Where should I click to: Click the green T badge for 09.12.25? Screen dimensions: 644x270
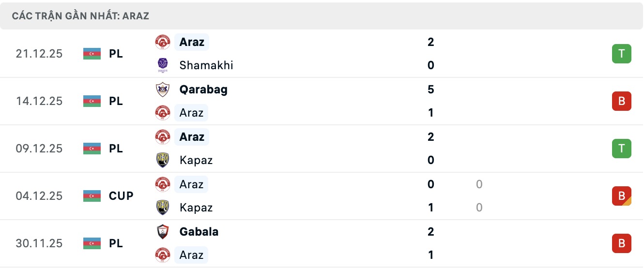coord(621,149)
